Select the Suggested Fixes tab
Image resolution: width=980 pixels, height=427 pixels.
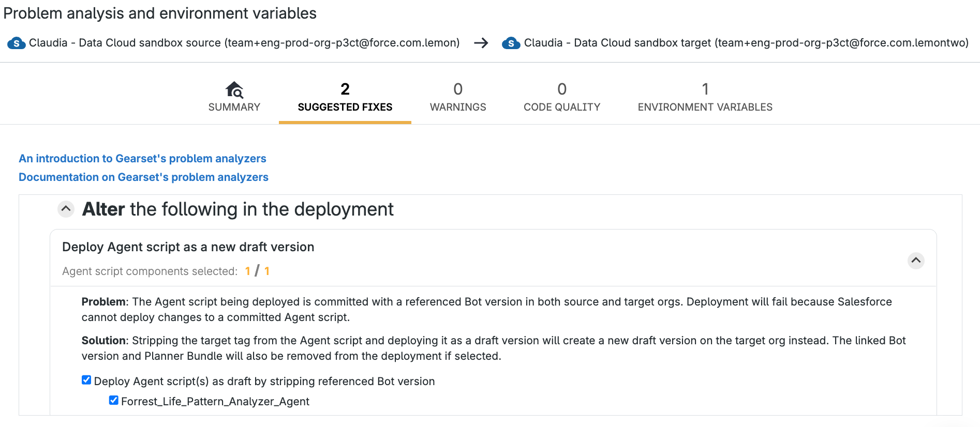pos(345,97)
